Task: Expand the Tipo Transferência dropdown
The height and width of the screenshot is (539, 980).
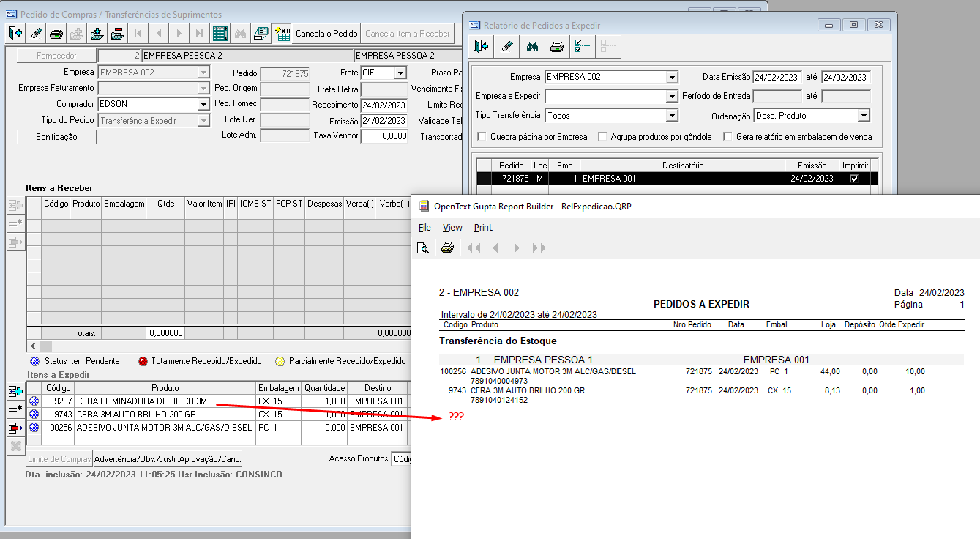Action: 672,116
